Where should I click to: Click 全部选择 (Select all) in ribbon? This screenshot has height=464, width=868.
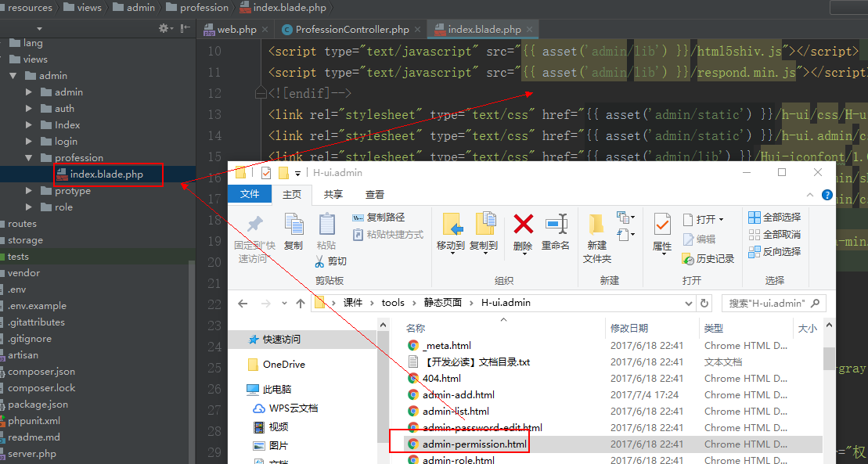[x=774, y=217]
